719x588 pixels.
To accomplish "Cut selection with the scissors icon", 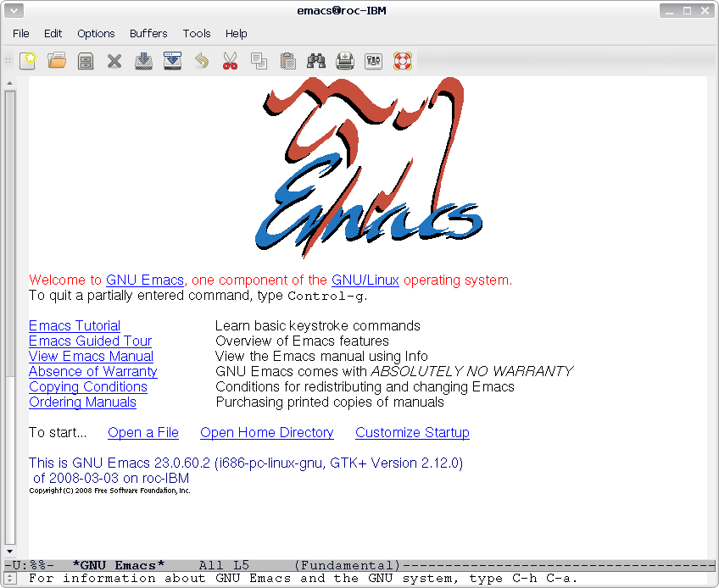I will [x=230, y=60].
